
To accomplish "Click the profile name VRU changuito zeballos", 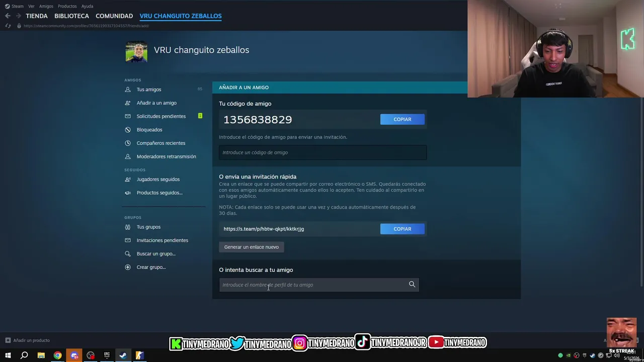I will pyautogui.click(x=201, y=50).
